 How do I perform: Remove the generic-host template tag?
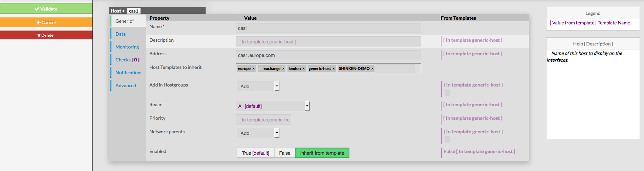coord(334,69)
